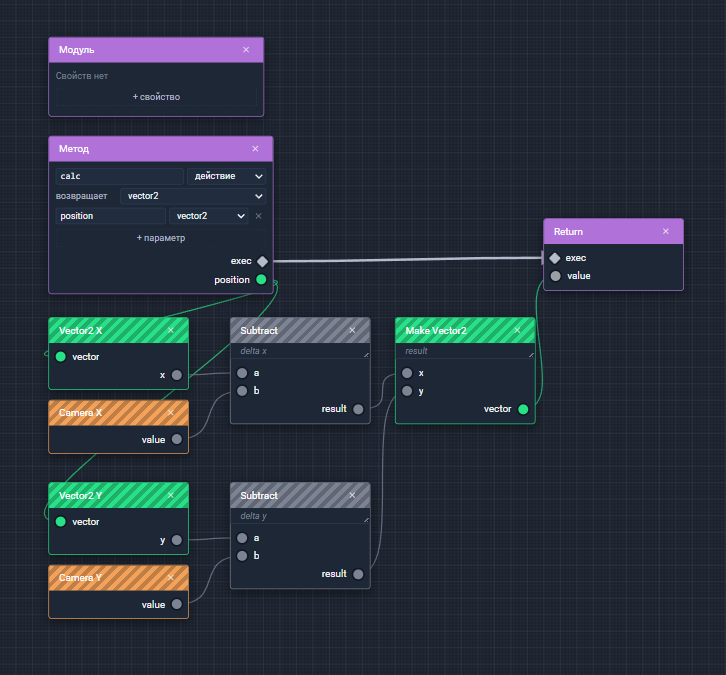The image size is (726, 675).
Task: Click x input port on Make Vector2
Action: (x=407, y=373)
